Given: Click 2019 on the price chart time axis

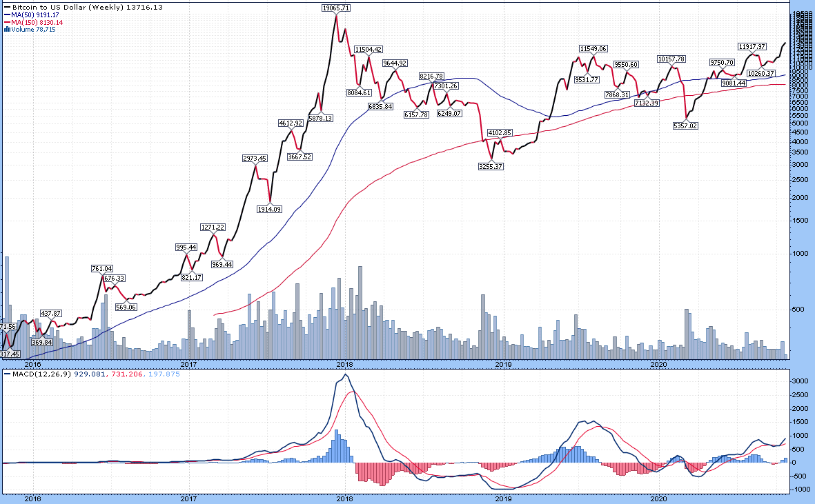Looking at the screenshot, I should 504,364.
